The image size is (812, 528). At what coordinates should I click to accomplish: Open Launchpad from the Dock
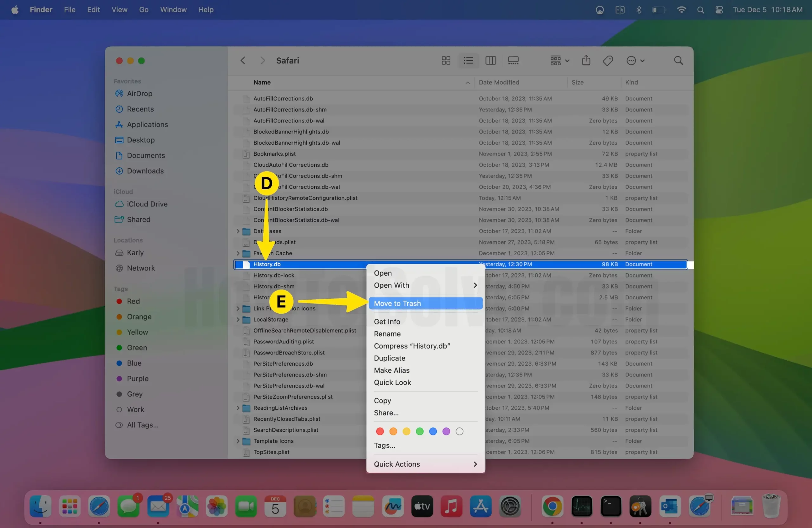pos(69,506)
